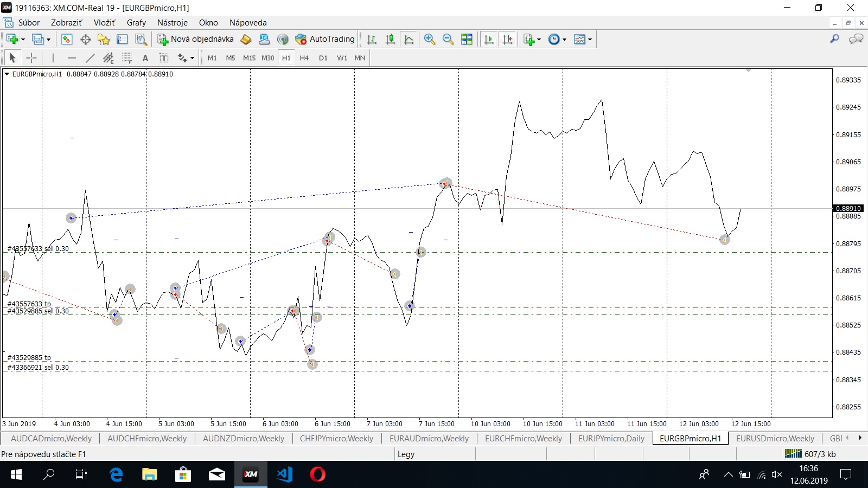Switch chart to bar chart mode
This screenshot has width=868, height=488.
tap(372, 39)
